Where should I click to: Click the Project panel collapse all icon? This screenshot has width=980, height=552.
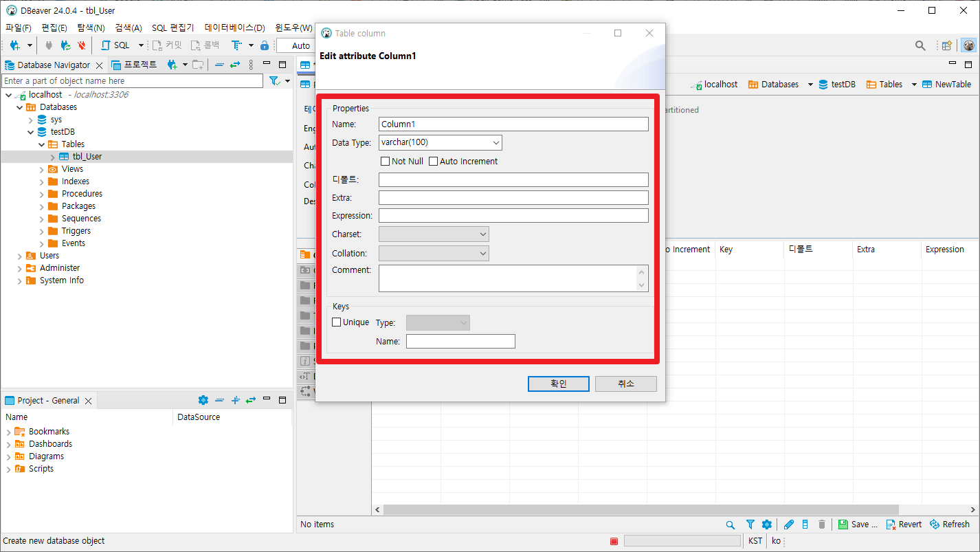[219, 400]
